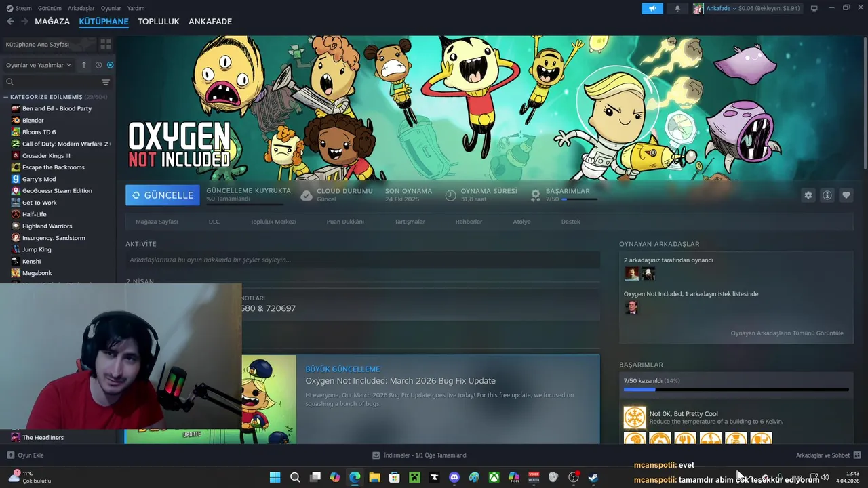Click the Big Picture mode monitor icon
This screenshot has width=868, height=488.
814,8
